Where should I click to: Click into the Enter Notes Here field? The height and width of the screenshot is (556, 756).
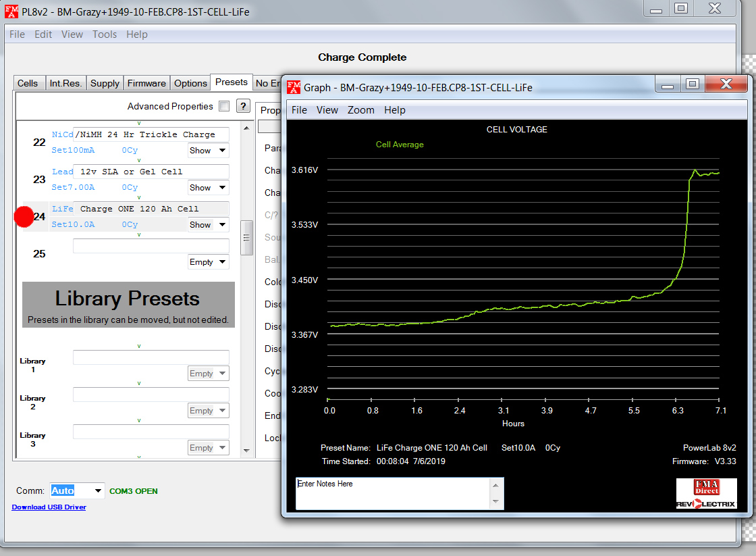[x=391, y=493]
